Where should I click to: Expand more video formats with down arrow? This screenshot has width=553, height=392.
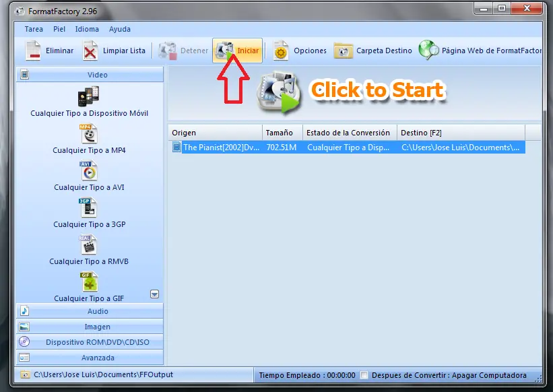pos(154,294)
